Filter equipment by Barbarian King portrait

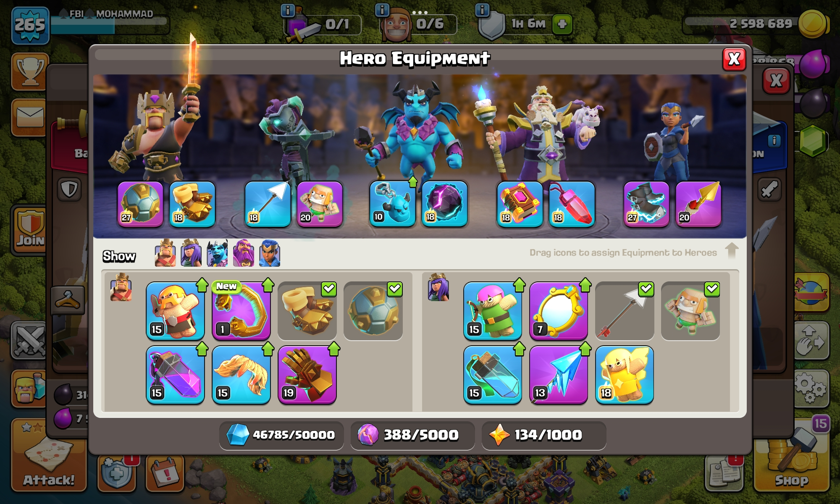165,253
